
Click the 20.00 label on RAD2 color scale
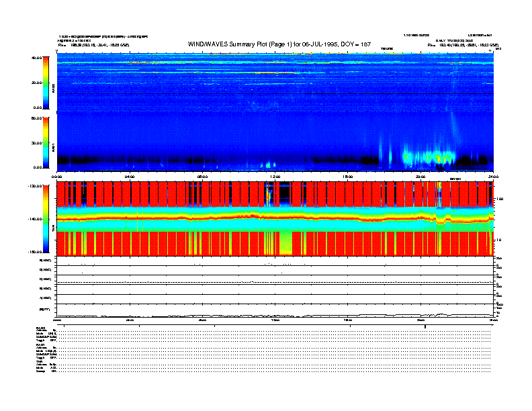[36, 83]
